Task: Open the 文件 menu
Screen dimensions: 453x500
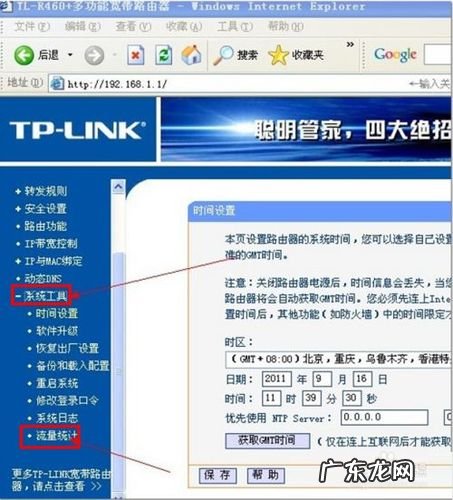Action: coord(32,26)
